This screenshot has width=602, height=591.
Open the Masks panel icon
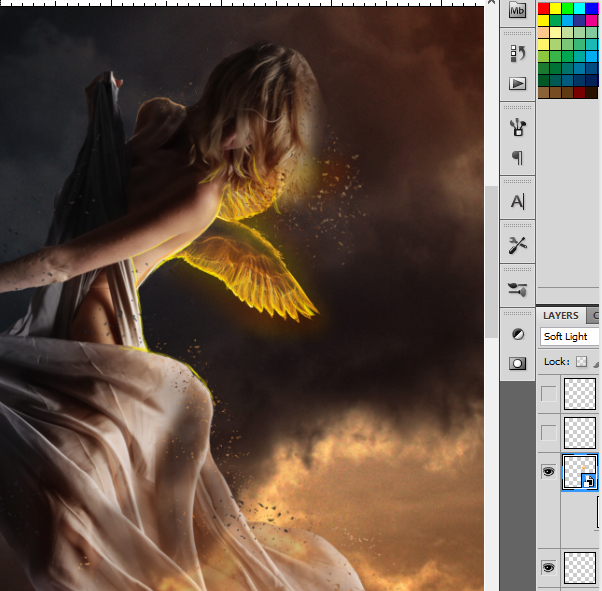tap(517, 363)
